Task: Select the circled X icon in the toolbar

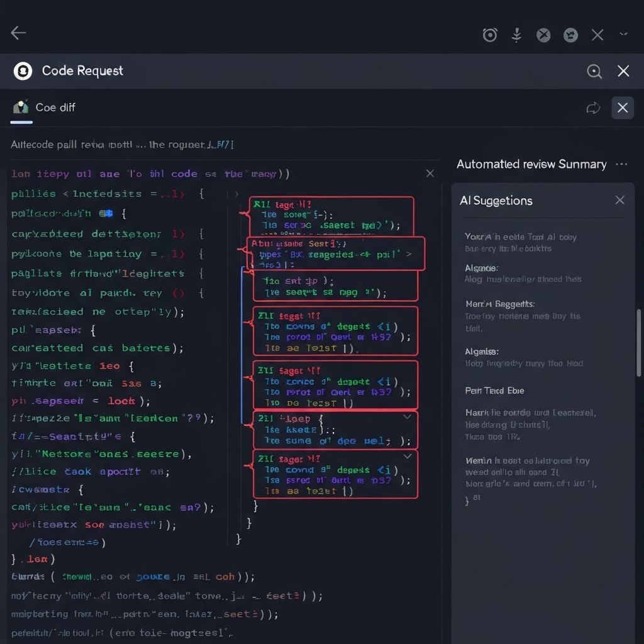Action: (543, 35)
